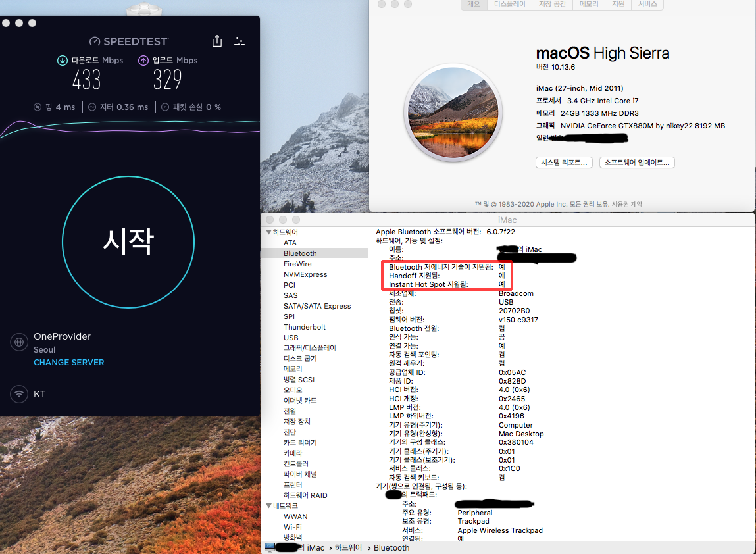Click the packet loss icon
Viewport: 756px width, 554px height.
165,107
